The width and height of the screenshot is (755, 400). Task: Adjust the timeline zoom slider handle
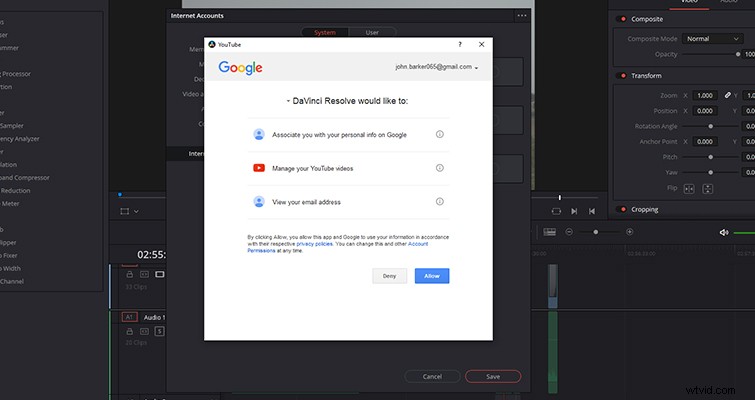tap(596, 232)
